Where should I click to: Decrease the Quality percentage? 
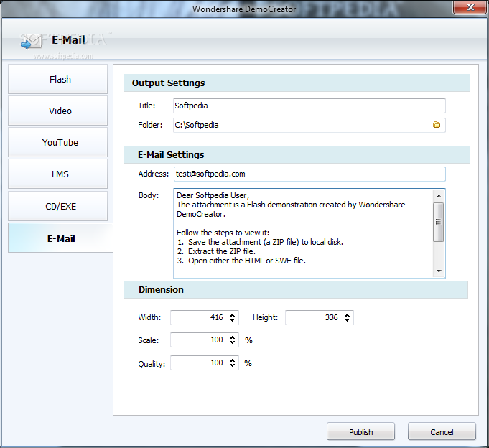(x=232, y=365)
